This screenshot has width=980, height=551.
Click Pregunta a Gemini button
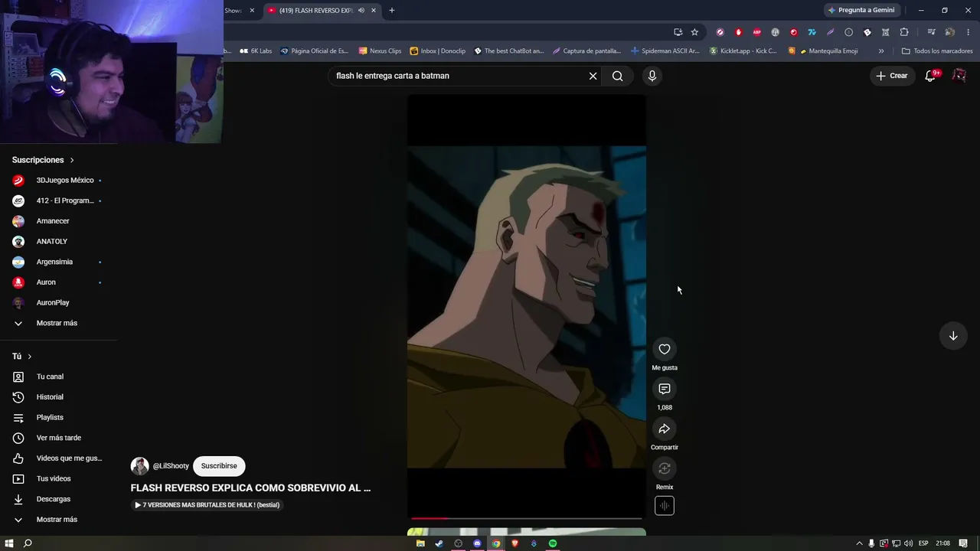coord(861,11)
